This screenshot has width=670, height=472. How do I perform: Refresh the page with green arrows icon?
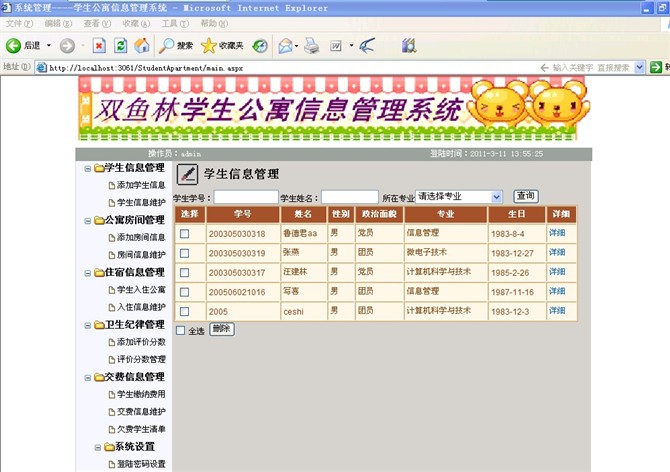pyautogui.click(x=121, y=45)
